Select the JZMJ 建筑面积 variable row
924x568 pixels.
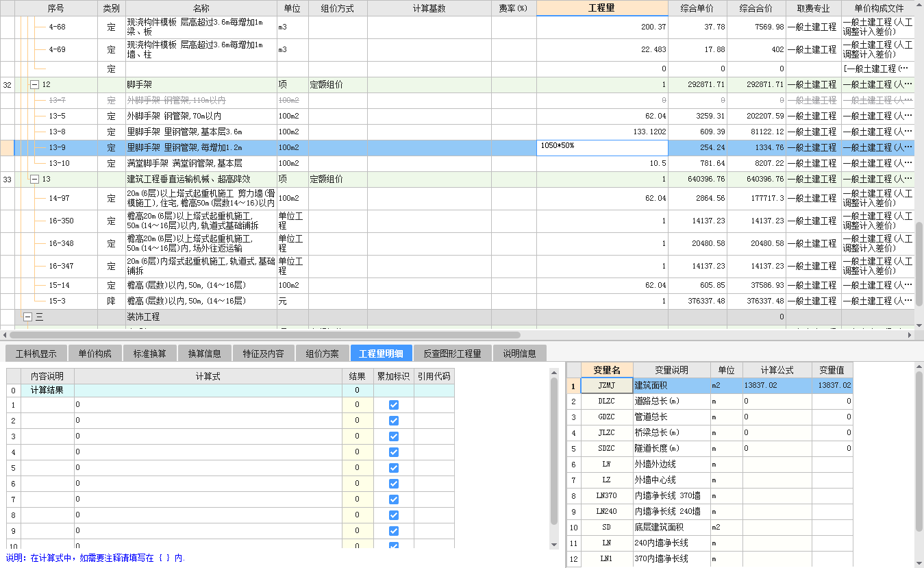click(x=710, y=386)
